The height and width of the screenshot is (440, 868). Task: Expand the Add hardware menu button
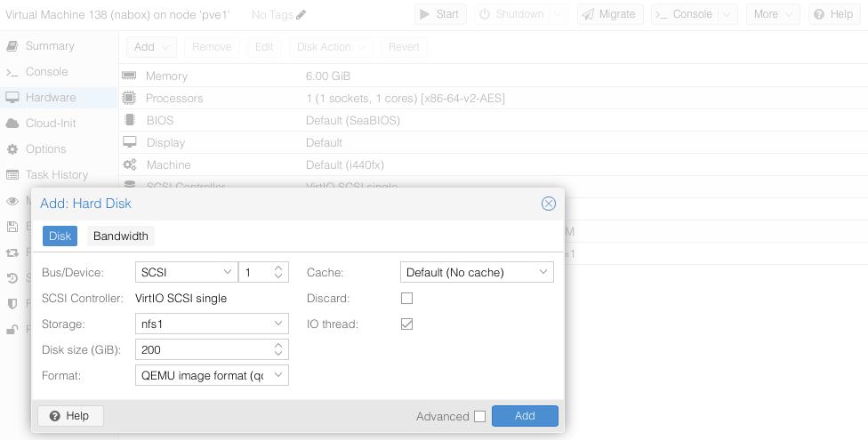point(152,47)
